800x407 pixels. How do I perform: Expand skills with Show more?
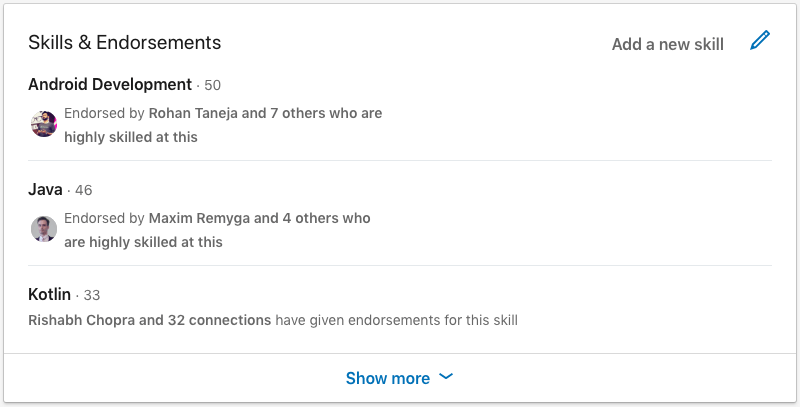[x=399, y=378]
